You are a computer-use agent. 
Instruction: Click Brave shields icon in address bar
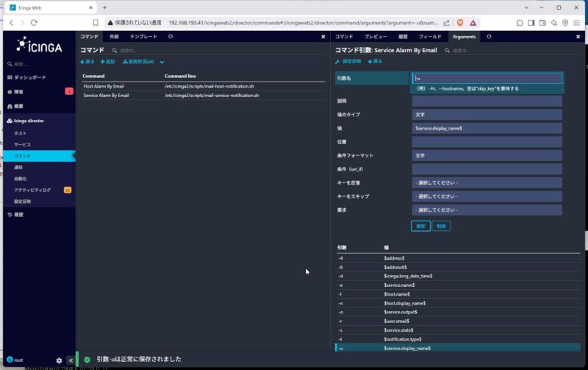coord(460,23)
